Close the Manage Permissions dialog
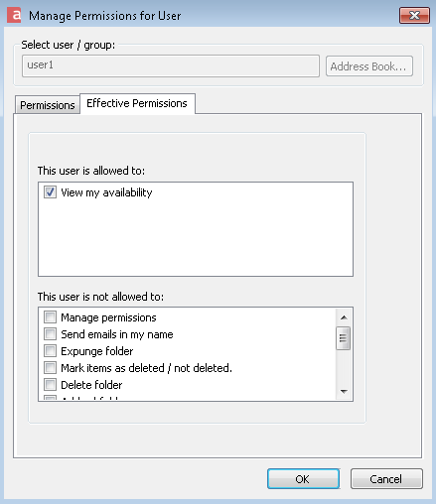436x504 pixels. pyautogui.click(x=414, y=15)
